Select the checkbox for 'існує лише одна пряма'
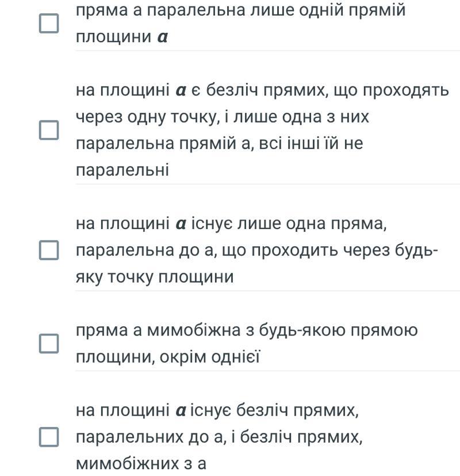 pos(49,250)
